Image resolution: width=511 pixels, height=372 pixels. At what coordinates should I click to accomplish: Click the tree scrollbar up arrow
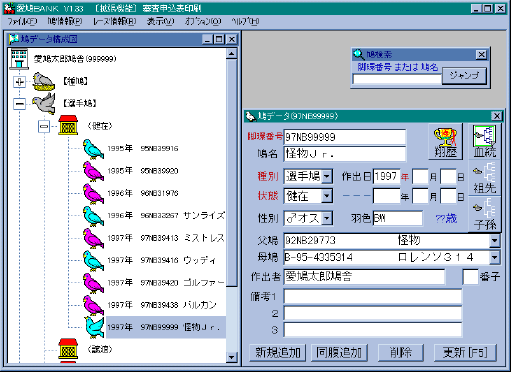(x=231, y=54)
